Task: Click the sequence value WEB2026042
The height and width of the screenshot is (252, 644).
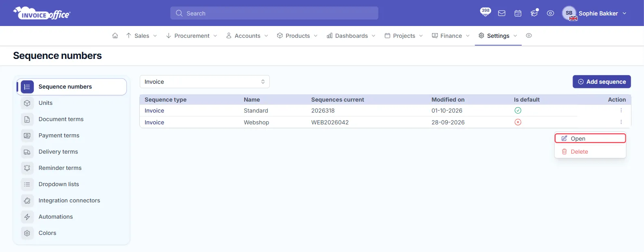Action: [330, 122]
